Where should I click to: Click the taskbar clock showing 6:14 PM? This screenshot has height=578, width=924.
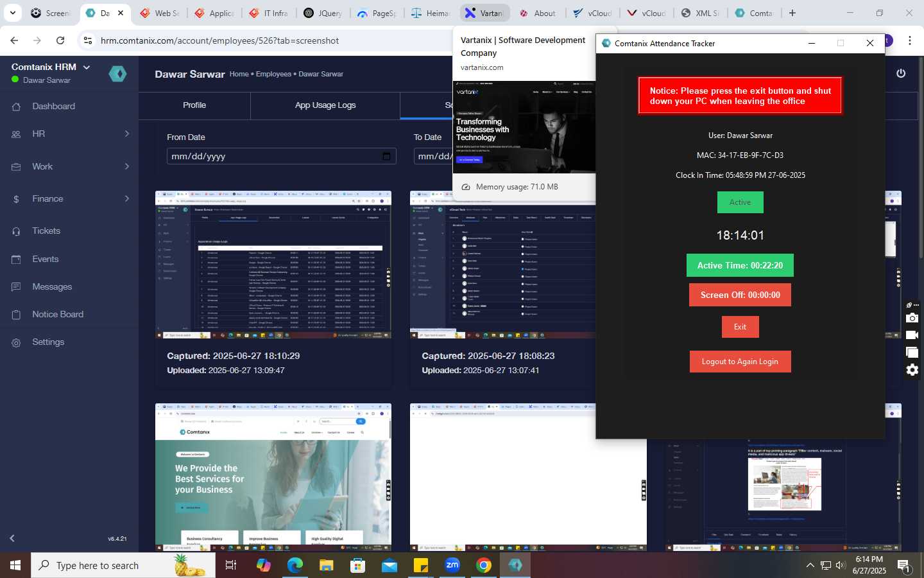pyautogui.click(x=869, y=565)
